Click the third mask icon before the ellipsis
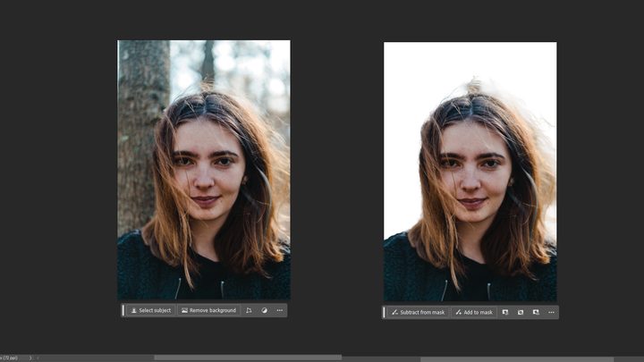Image resolution: width=644 pixels, height=362 pixels. 536,312
